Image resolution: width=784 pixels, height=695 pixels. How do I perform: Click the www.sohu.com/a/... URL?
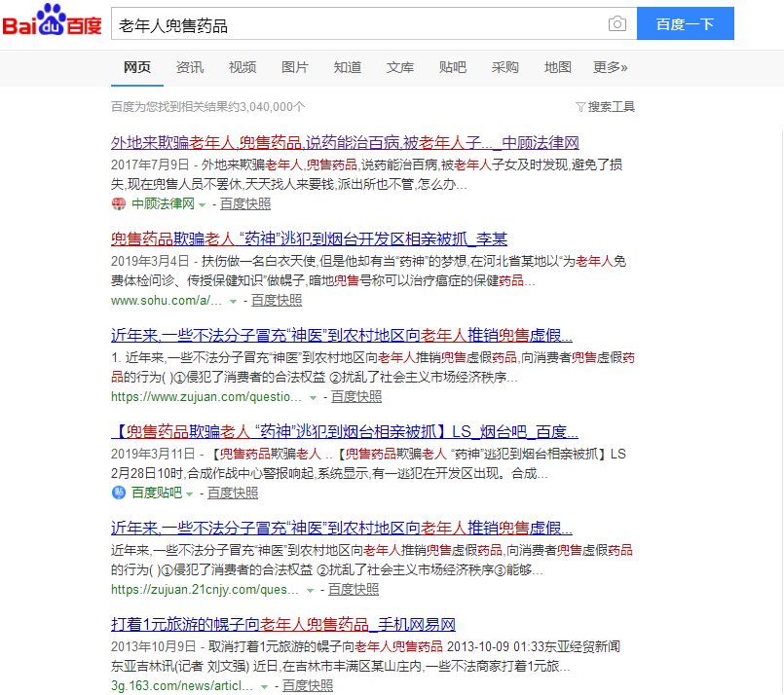(167, 301)
